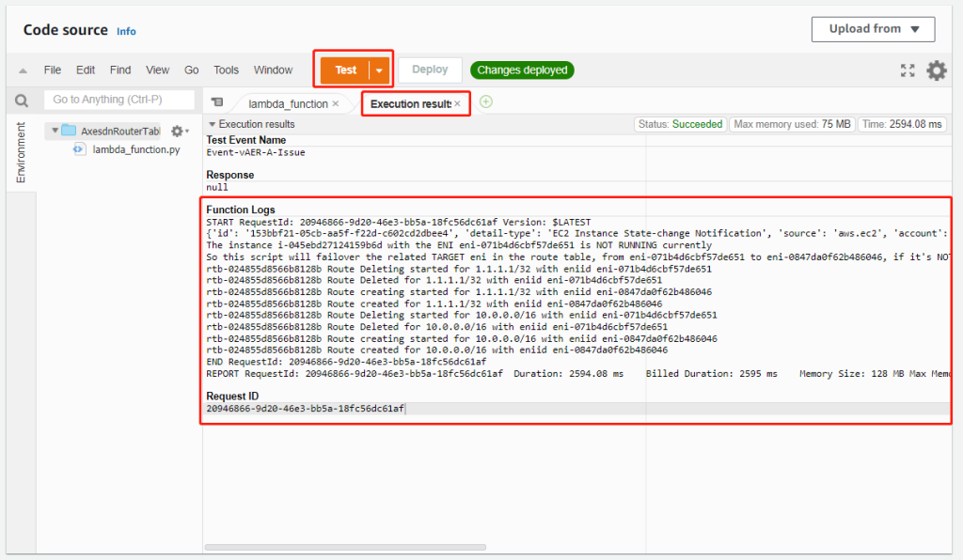This screenshot has width=963, height=560.
Task: Open lambda_function.py in the file tree
Action: coord(135,150)
